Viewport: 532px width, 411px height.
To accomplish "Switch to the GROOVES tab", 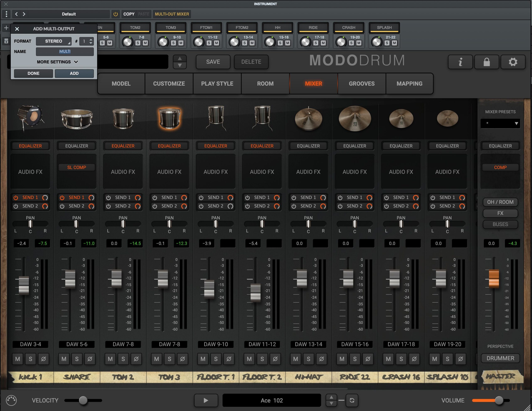I will 362,84.
